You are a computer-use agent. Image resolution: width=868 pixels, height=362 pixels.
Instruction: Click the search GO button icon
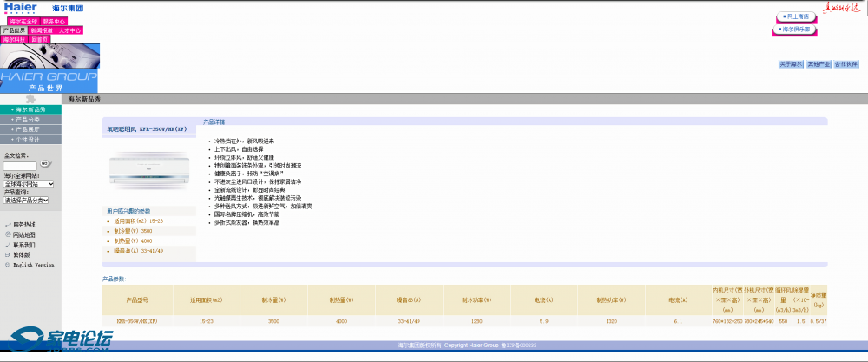point(44,163)
